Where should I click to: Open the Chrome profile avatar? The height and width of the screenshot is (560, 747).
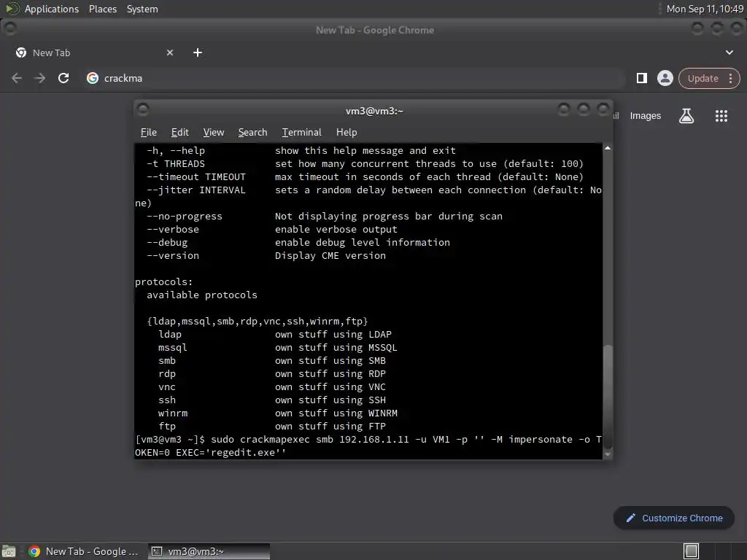click(665, 78)
